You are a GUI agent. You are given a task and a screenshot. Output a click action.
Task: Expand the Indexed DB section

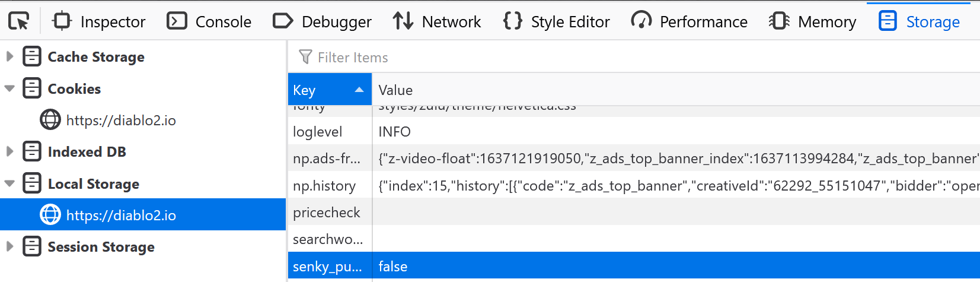tap(9, 152)
